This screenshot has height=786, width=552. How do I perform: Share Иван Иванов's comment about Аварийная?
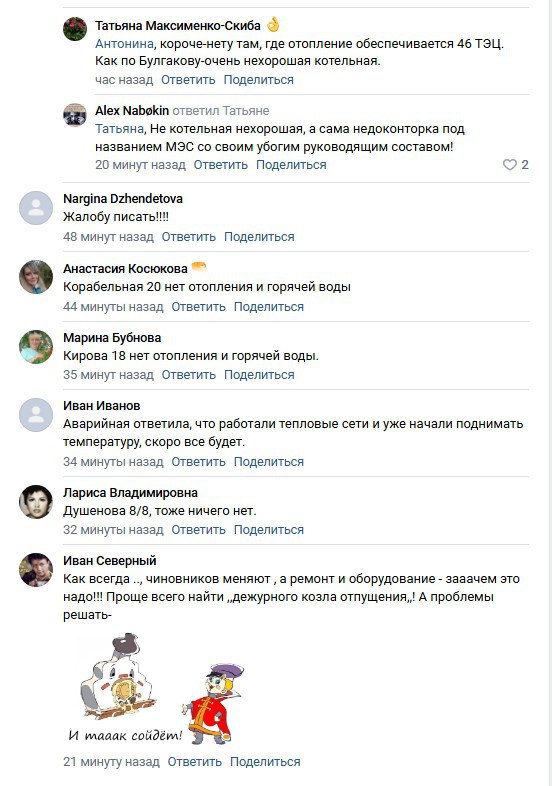click(x=269, y=462)
